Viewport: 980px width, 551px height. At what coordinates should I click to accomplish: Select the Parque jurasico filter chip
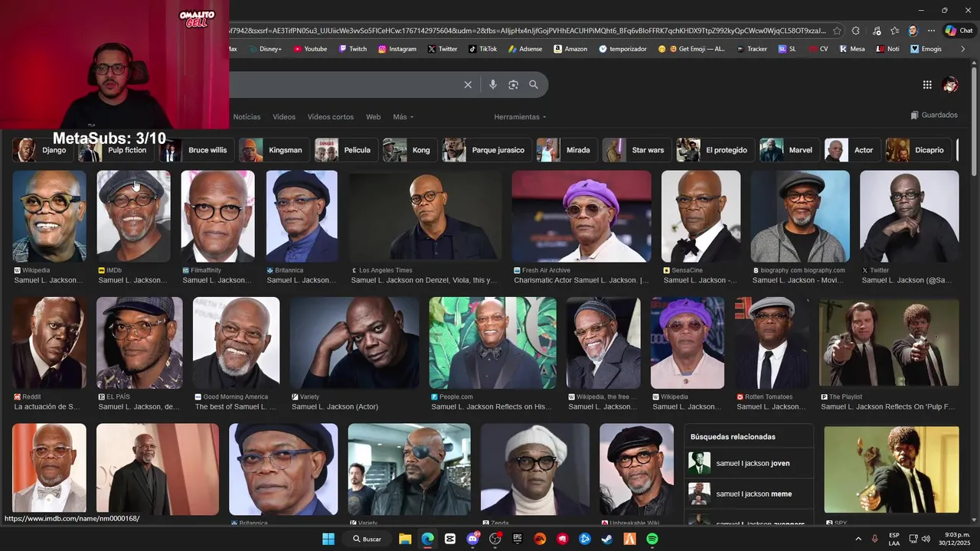[486, 150]
